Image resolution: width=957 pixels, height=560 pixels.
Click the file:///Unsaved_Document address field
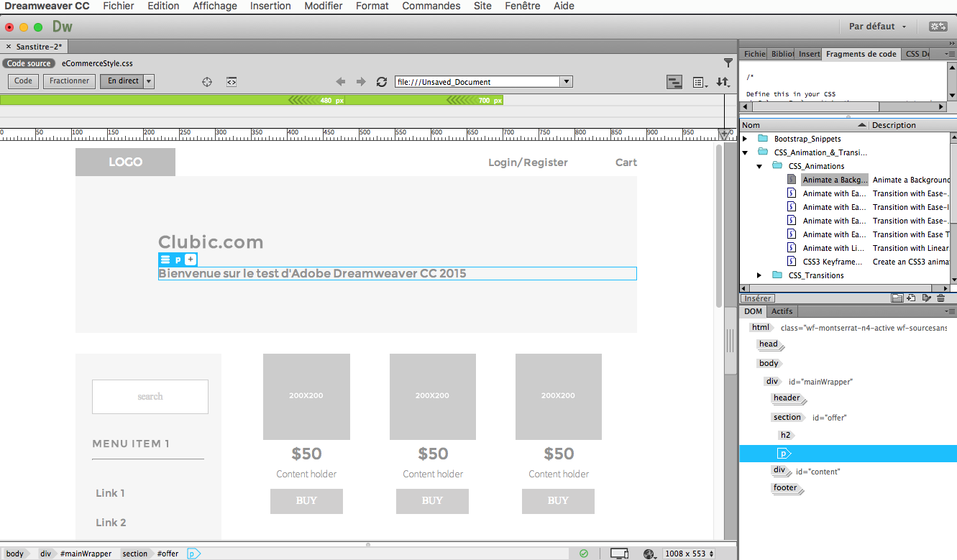[x=477, y=82]
